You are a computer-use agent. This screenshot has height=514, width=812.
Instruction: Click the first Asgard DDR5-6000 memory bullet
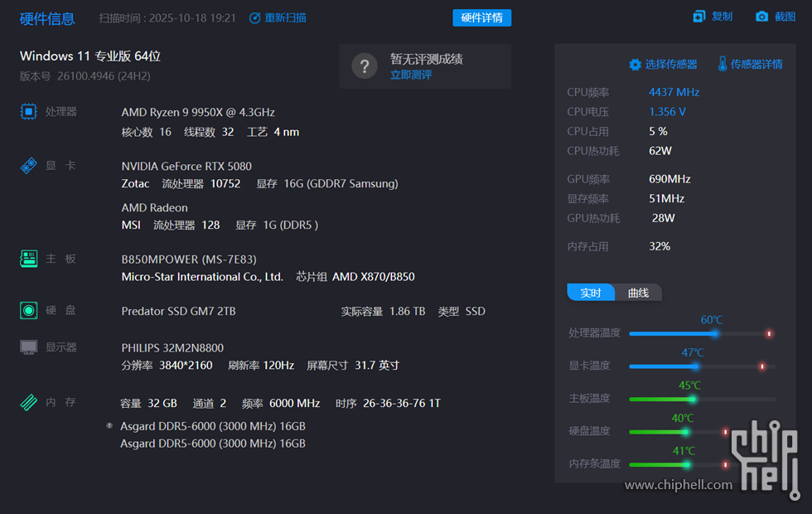[x=109, y=426]
